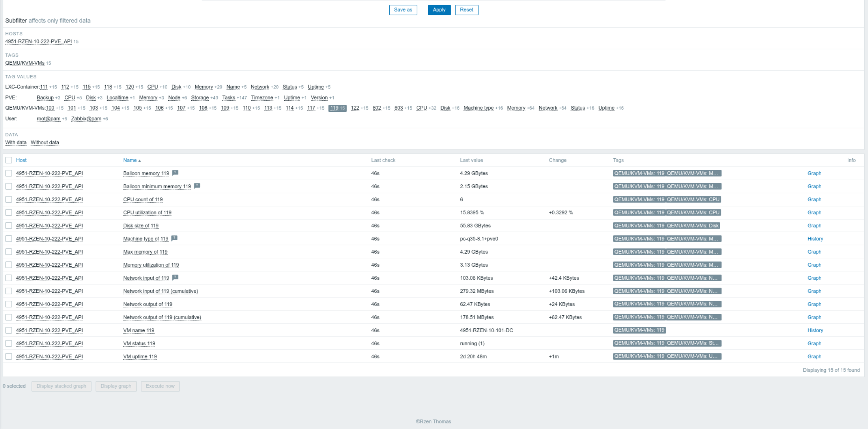This screenshot has height=429, width=868.
Task: Click the Display graph button
Action: [116, 386]
